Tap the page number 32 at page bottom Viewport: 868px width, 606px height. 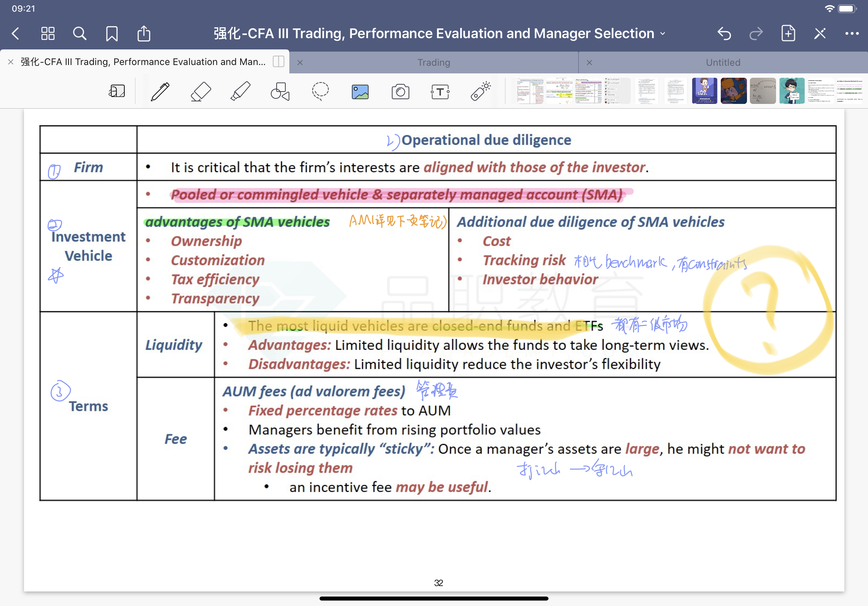click(438, 583)
